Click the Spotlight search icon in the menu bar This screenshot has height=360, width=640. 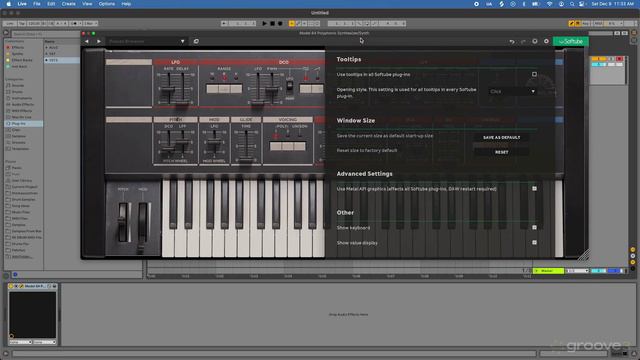tap(572, 4)
